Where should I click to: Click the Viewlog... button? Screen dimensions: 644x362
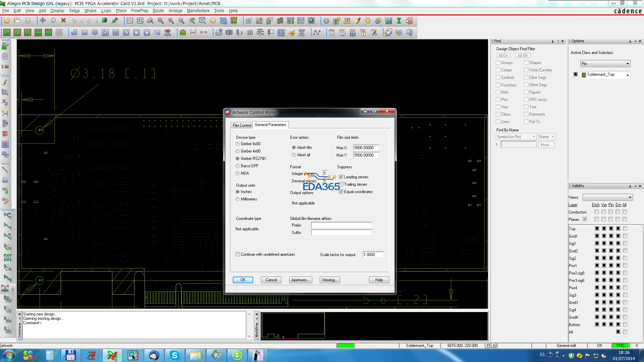point(330,280)
